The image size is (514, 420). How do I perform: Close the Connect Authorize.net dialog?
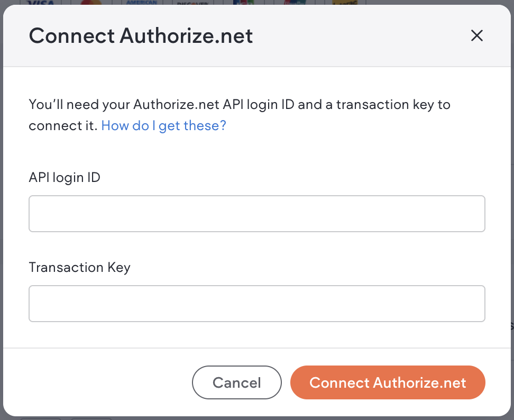point(477,36)
